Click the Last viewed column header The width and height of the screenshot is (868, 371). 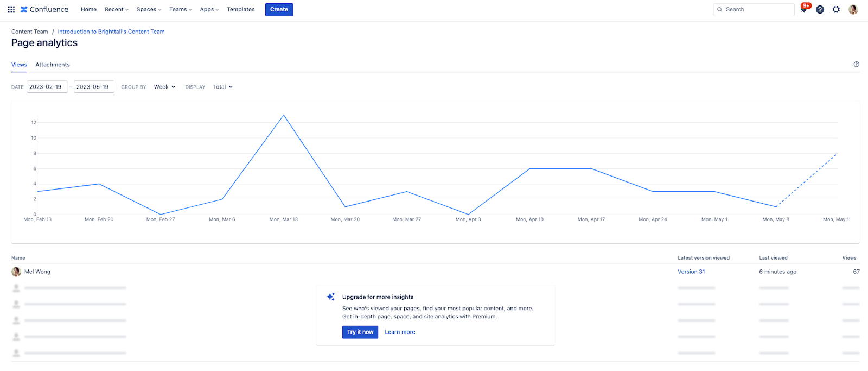point(773,258)
